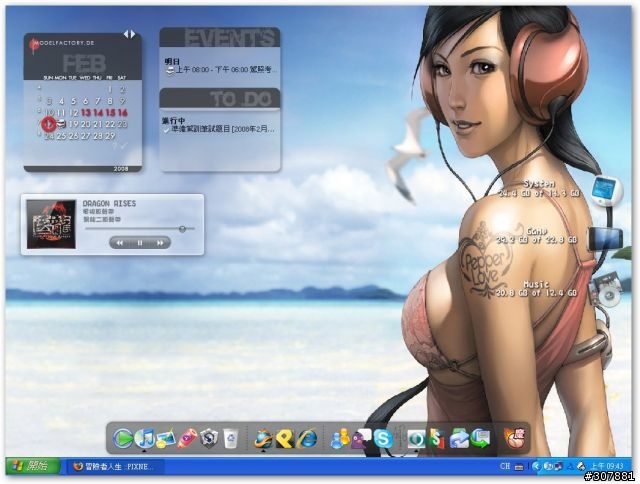Open the Modelfactory.de link in calendar header
Screen dimensions: 640x484
64,42
